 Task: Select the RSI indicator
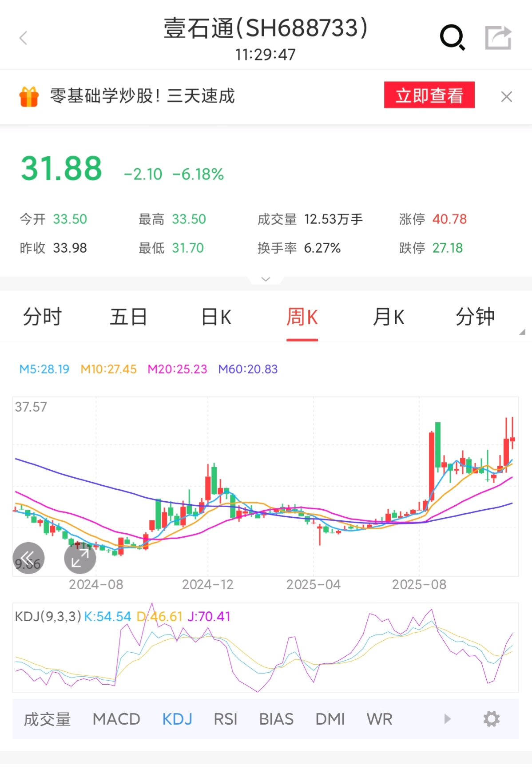[x=226, y=719]
